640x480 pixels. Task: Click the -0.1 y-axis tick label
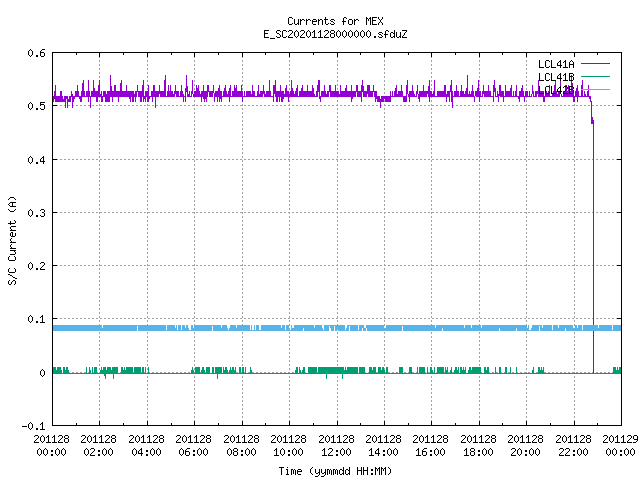point(33,426)
